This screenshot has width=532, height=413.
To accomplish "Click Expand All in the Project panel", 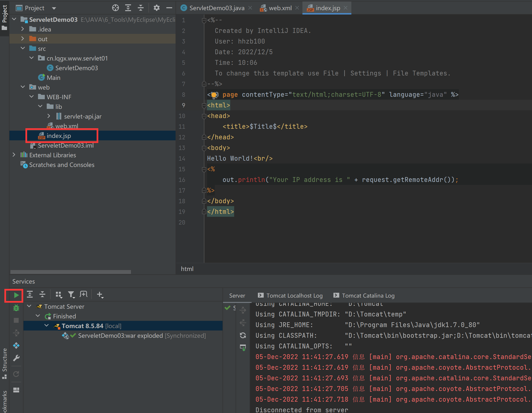I will point(128,8).
